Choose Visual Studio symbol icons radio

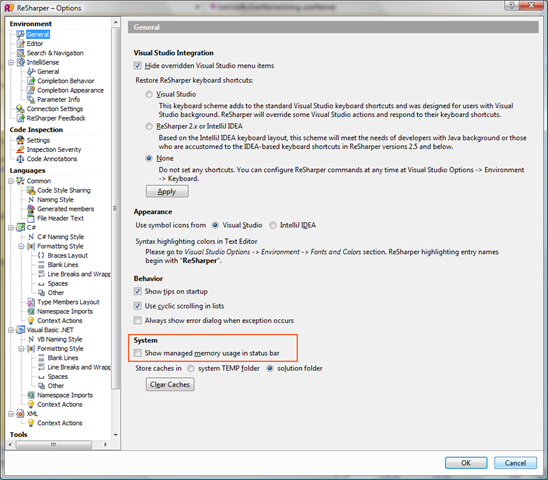(x=215, y=225)
